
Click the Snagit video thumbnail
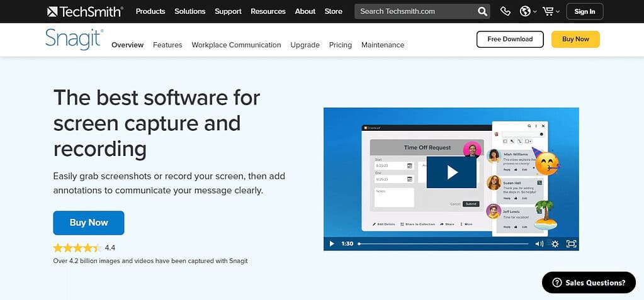coord(451,179)
